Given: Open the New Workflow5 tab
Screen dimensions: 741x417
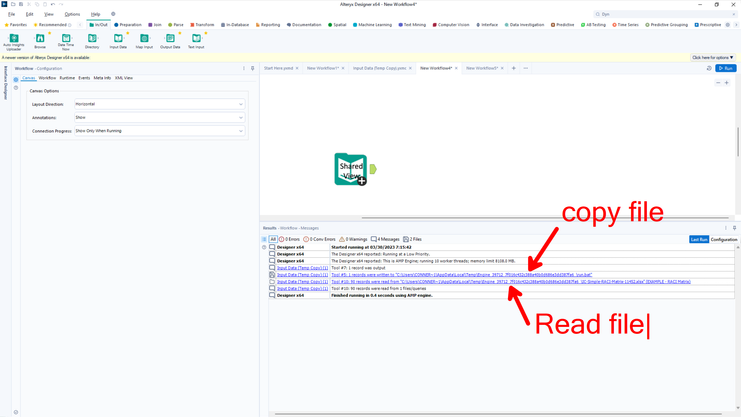Looking at the screenshot, I should 482,68.
